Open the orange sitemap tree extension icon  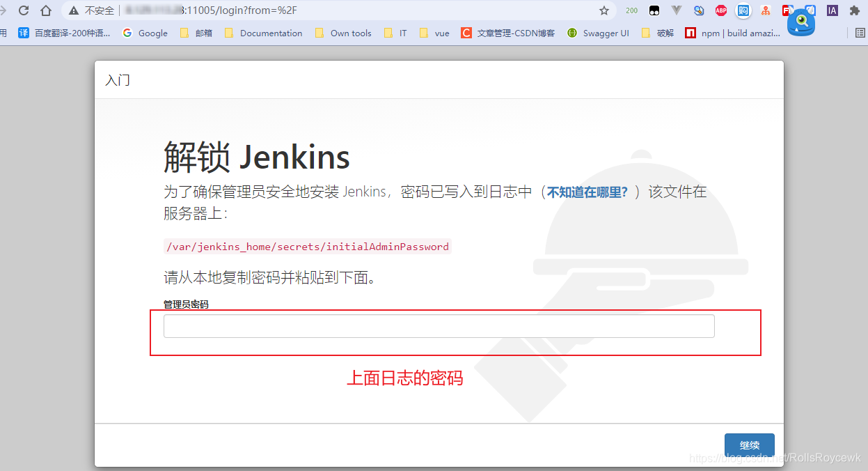pos(766,10)
